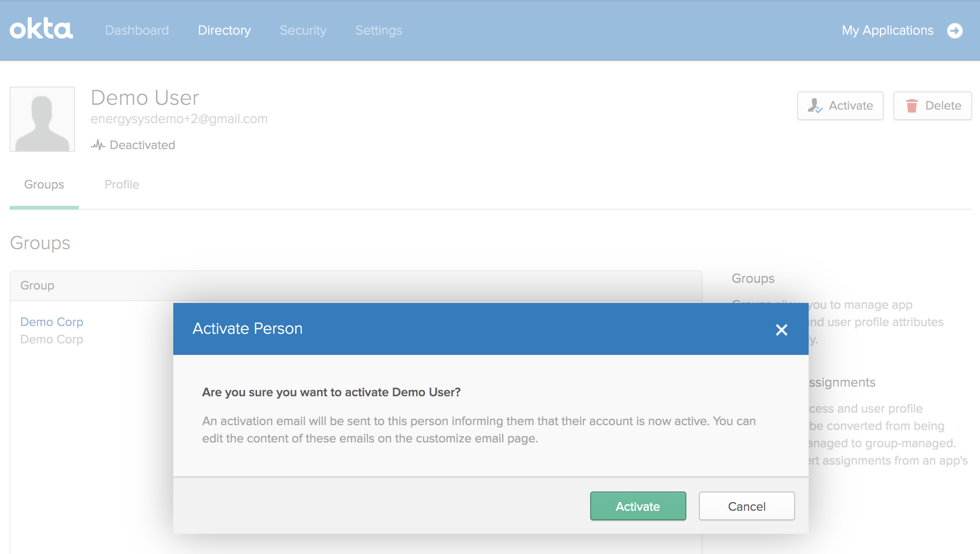Open the Demo Corp group link
Screen dimensions: 980x554
[52, 322]
